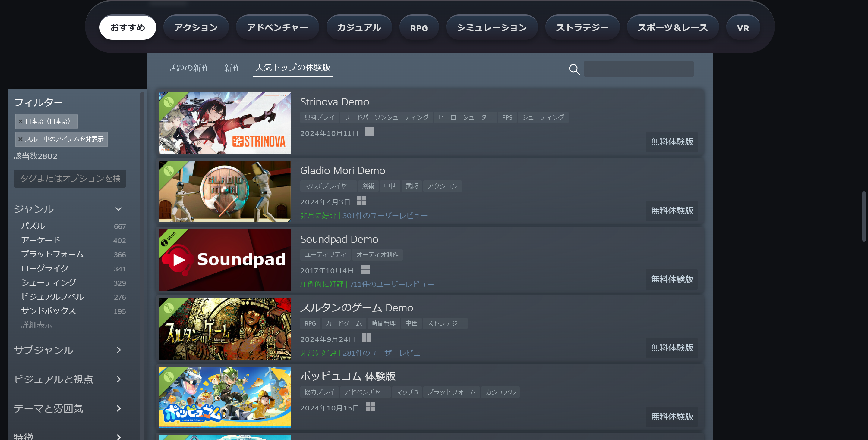The height and width of the screenshot is (440, 868).
Task: Click Windows icon on Gladio Mori Demo row
Action: point(361,201)
